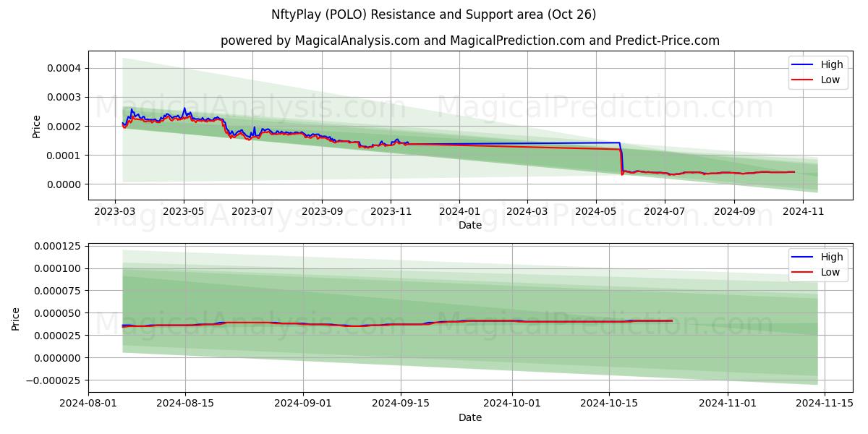This screenshot has width=868, height=434.
Task: Click the top chart y-axis value '0.0003'
Action: (x=65, y=97)
